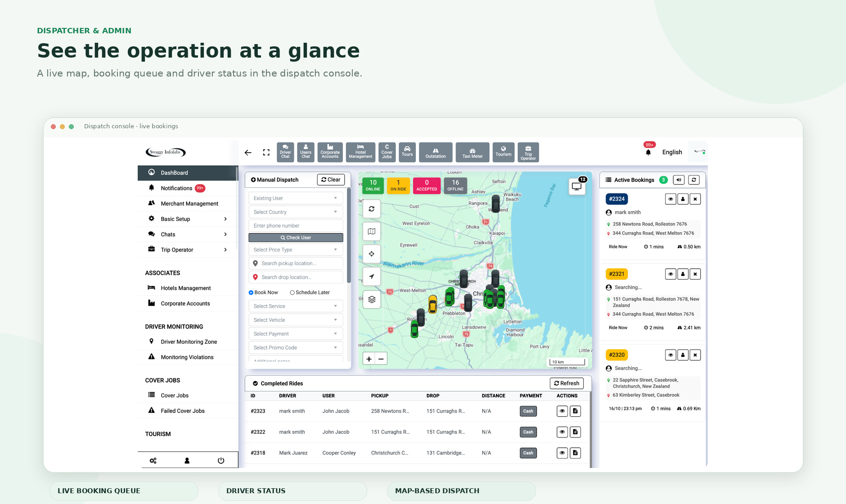Click map layers stack icon
Image resolution: width=846 pixels, height=504 pixels.
coord(372,299)
